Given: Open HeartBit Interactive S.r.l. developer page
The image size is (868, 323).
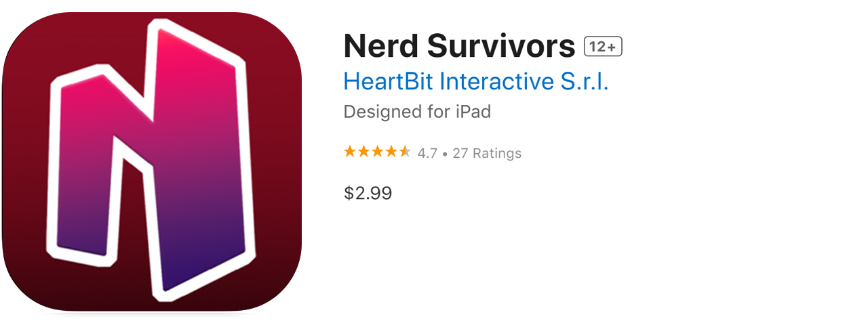Looking at the screenshot, I should click(x=476, y=81).
